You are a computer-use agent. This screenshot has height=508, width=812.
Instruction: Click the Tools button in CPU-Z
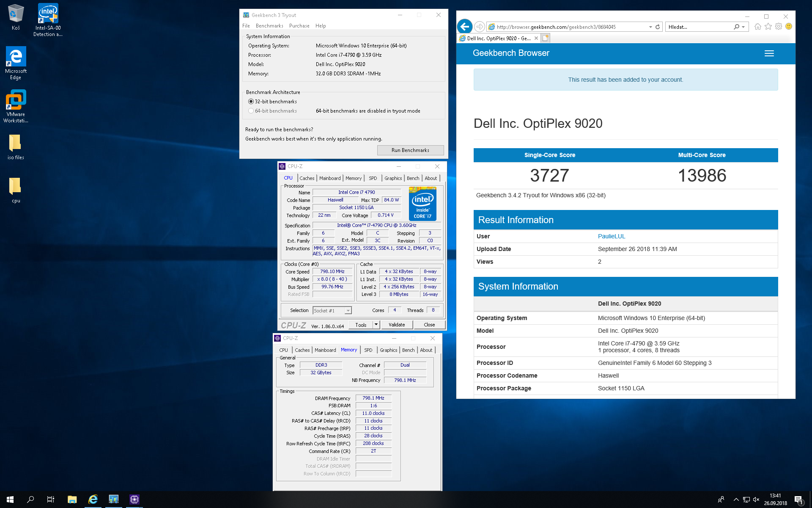tap(361, 325)
